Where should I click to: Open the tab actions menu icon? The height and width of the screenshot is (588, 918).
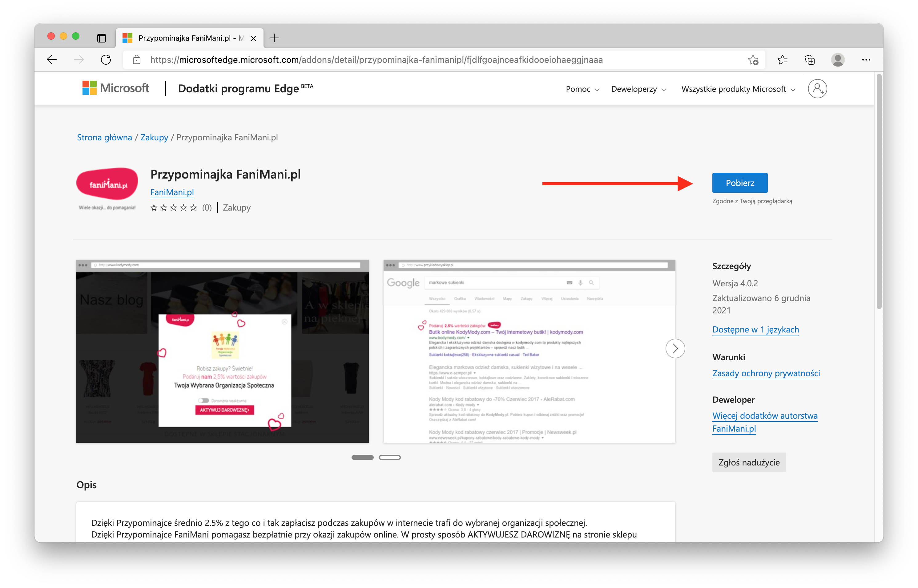[x=101, y=38]
